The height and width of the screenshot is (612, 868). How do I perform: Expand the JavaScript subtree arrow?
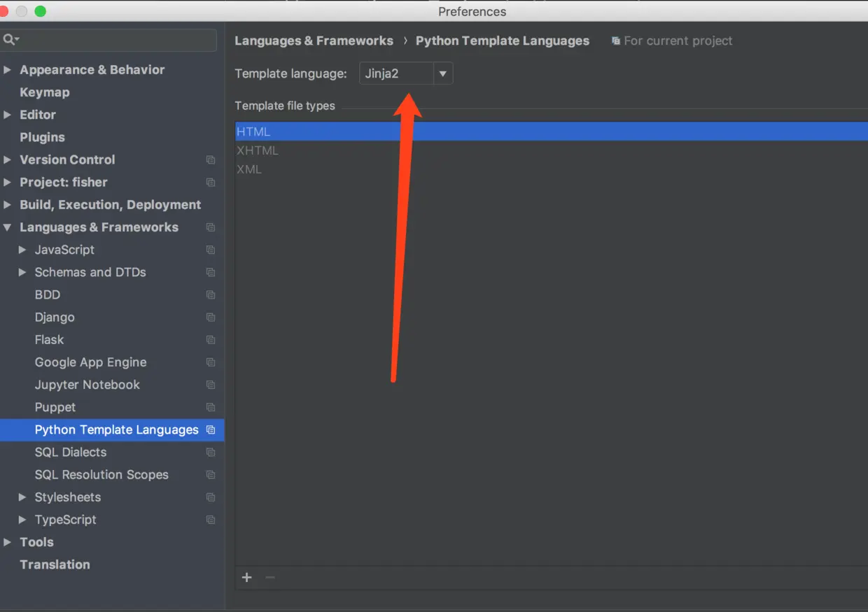(22, 250)
